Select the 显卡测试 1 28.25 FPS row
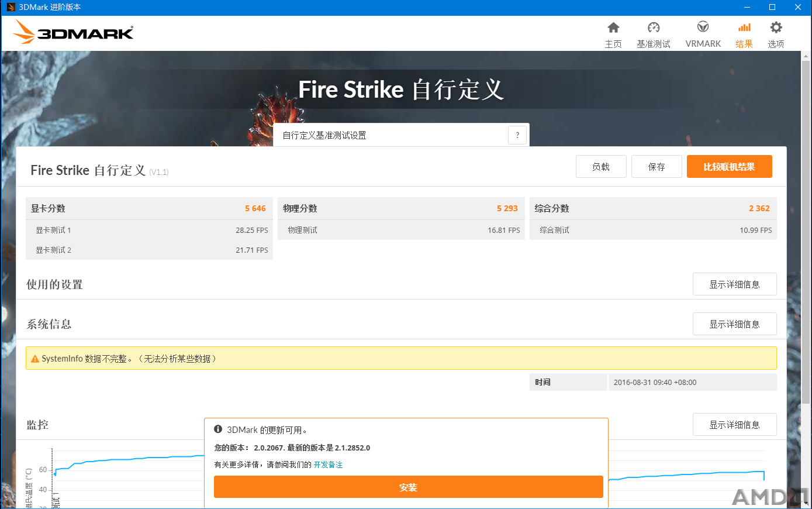 (x=149, y=230)
